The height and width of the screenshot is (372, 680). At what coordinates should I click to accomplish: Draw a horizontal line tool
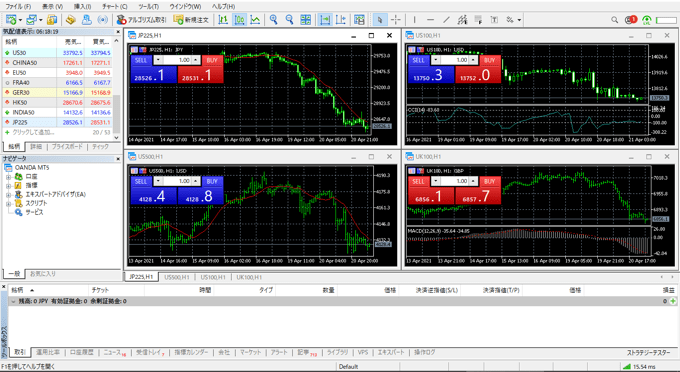tap(430, 20)
